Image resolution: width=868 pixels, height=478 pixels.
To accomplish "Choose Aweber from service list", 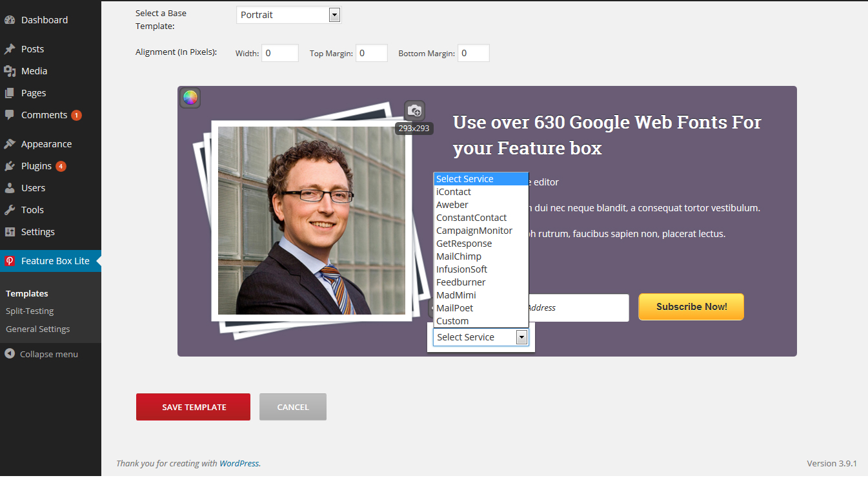I will [481, 205].
